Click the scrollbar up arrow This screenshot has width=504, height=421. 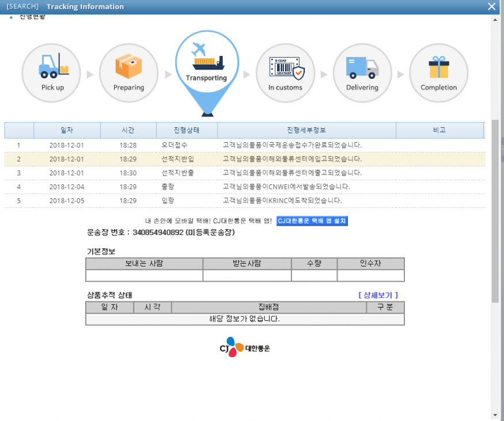[x=495, y=18]
